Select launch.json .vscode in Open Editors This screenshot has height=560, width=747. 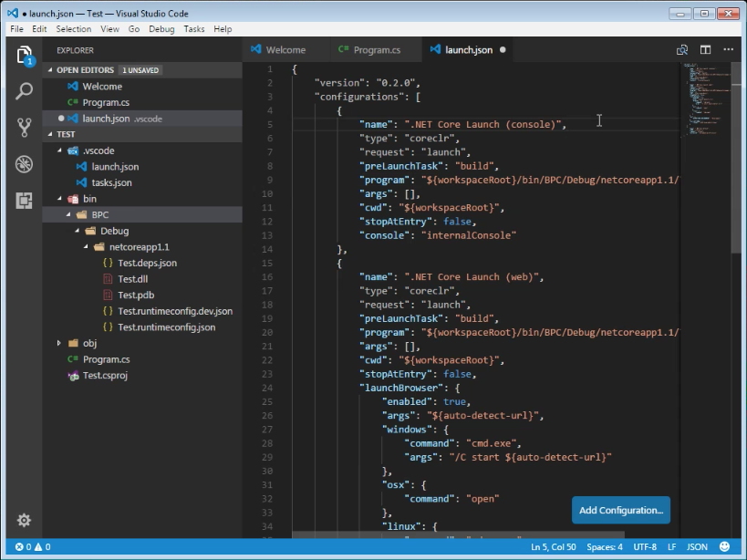pyautogui.click(x=142, y=119)
